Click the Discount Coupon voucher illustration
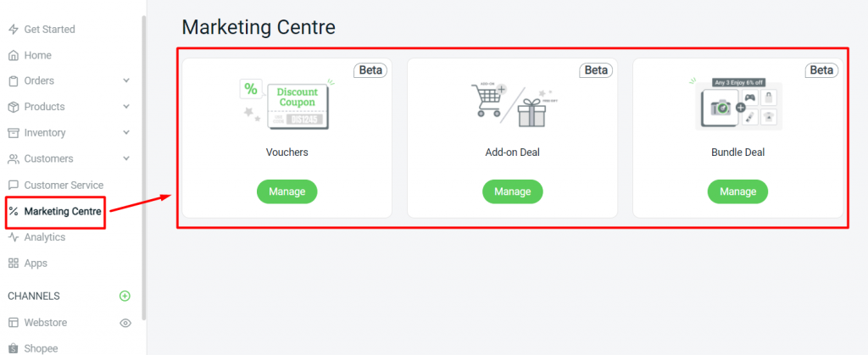The height and width of the screenshot is (355, 868). pyautogui.click(x=287, y=103)
